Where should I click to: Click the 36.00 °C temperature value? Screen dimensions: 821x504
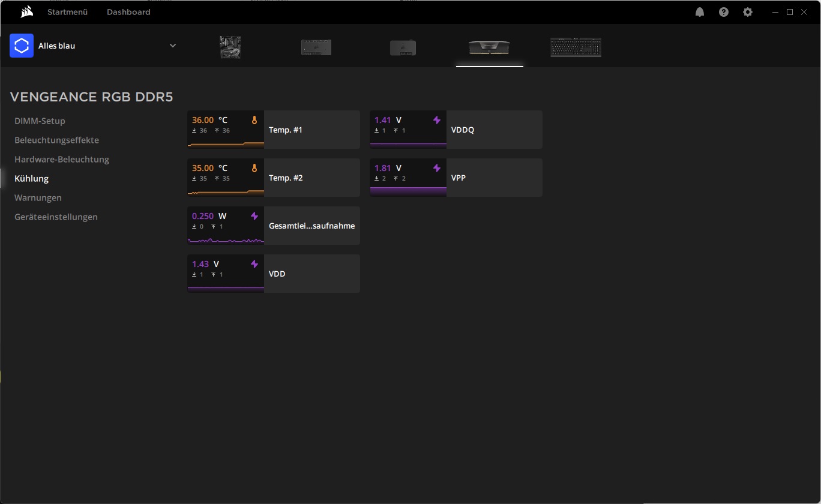coord(209,120)
